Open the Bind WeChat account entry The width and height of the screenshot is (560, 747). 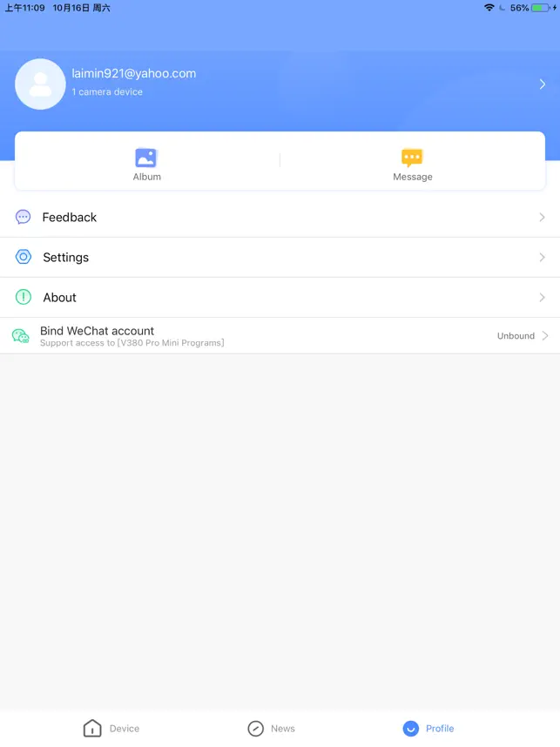click(280, 336)
